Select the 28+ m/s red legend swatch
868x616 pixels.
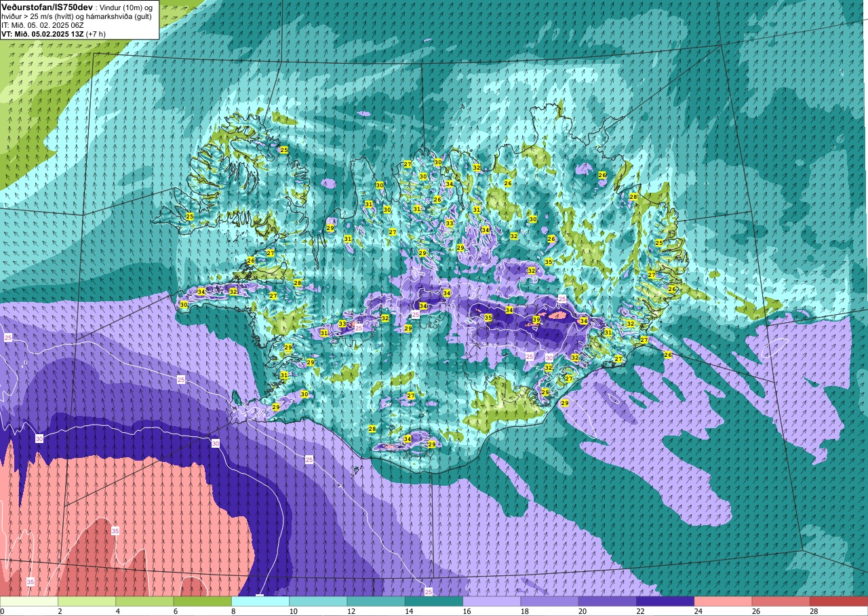(839, 601)
